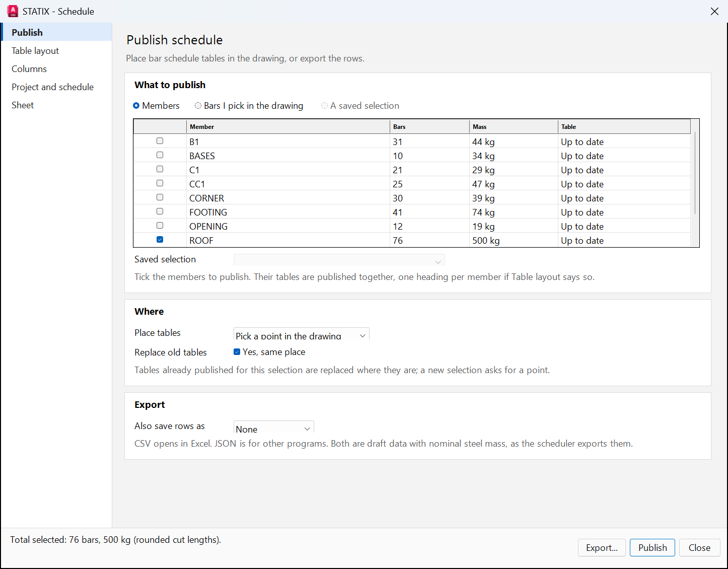The image size is (728, 569).
Task: Open the Place tables dropdown
Action: click(301, 334)
